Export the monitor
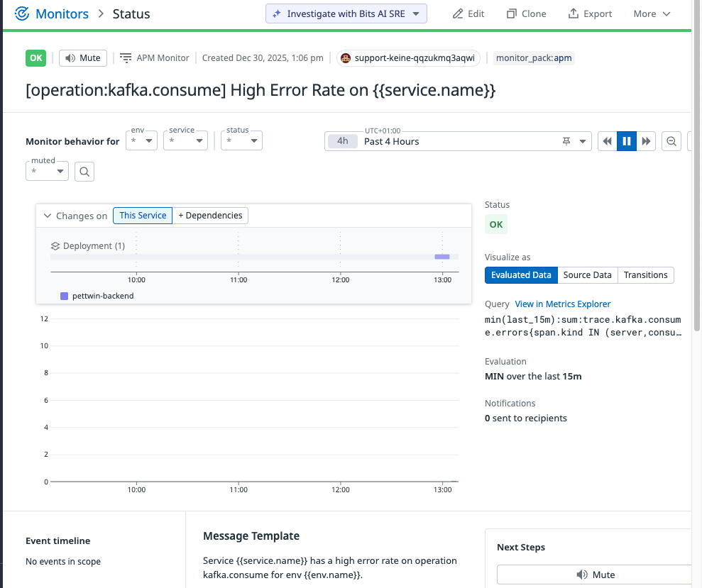The width and height of the screenshot is (702, 588). (x=590, y=14)
